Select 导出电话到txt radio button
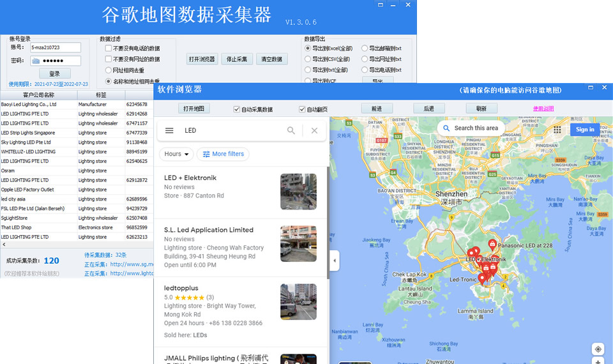The height and width of the screenshot is (364, 613). coord(365,70)
